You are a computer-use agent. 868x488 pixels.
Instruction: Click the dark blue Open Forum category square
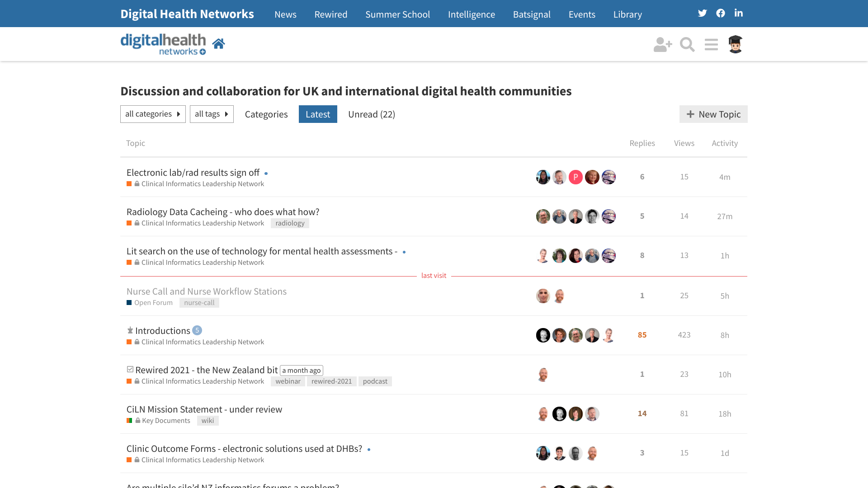(129, 303)
